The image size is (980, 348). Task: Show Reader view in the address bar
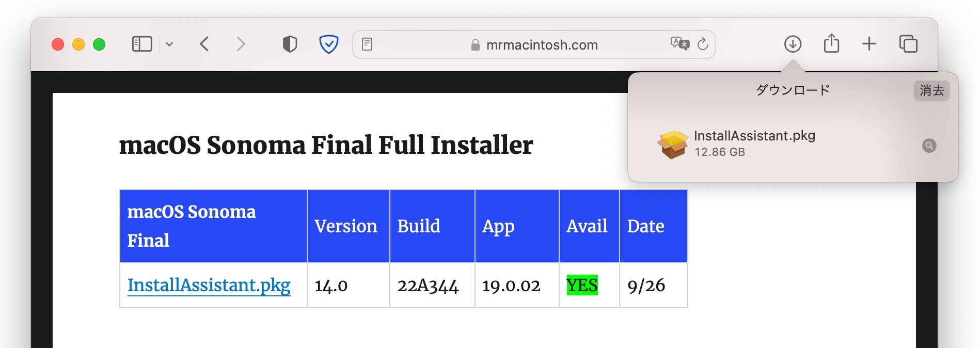click(x=367, y=44)
